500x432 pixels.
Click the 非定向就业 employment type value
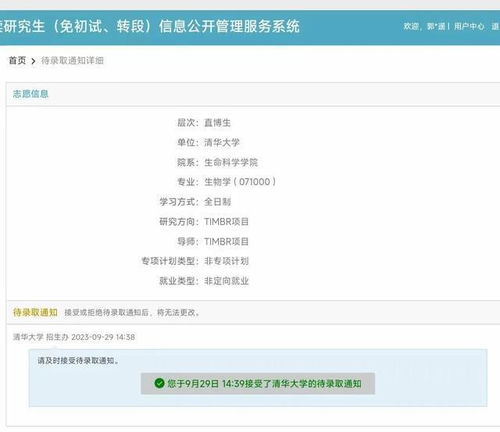tap(226, 281)
